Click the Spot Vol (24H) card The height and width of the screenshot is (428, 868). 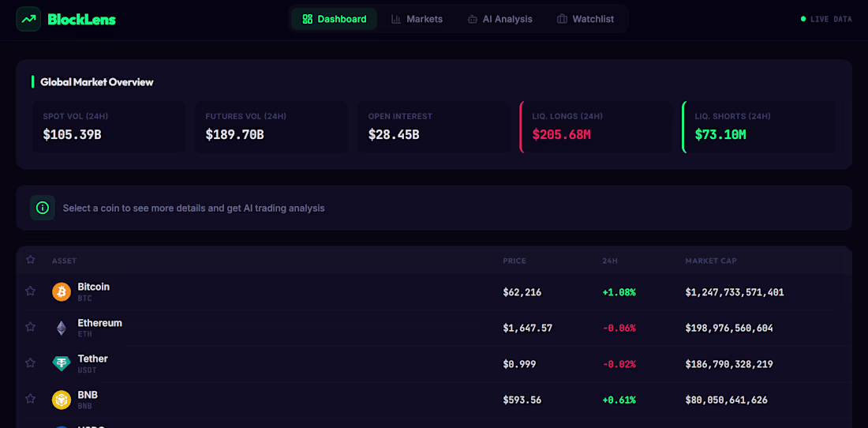[109, 127]
